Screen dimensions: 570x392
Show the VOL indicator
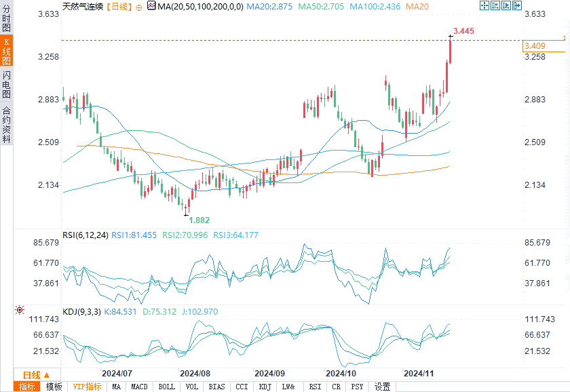coord(192,387)
